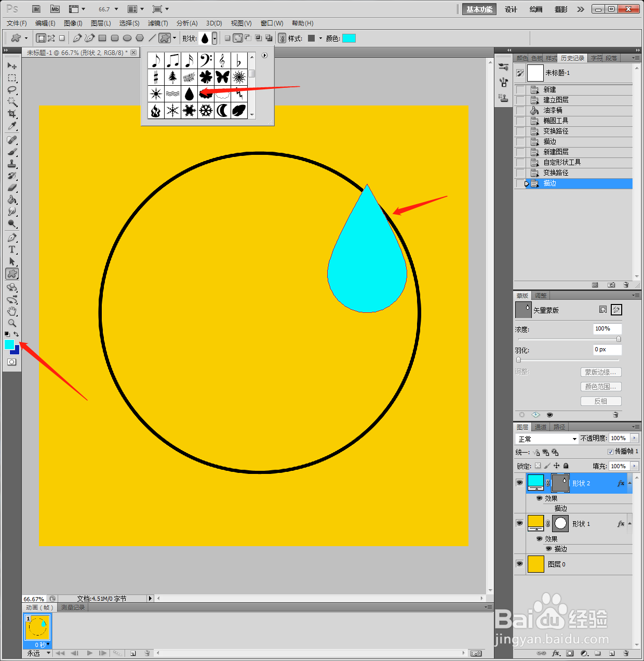Select the Path Selection tool
The width and height of the screenshot is (644, 661).
(12, 261)
